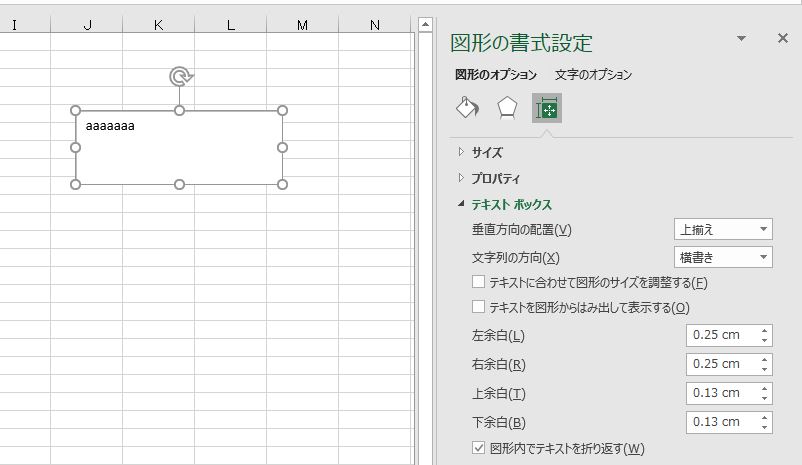Enable テキストに合わせて図形のサイズを調整する checkbox
The height and width of the screenshot is (465, 802).
point(478,282)
